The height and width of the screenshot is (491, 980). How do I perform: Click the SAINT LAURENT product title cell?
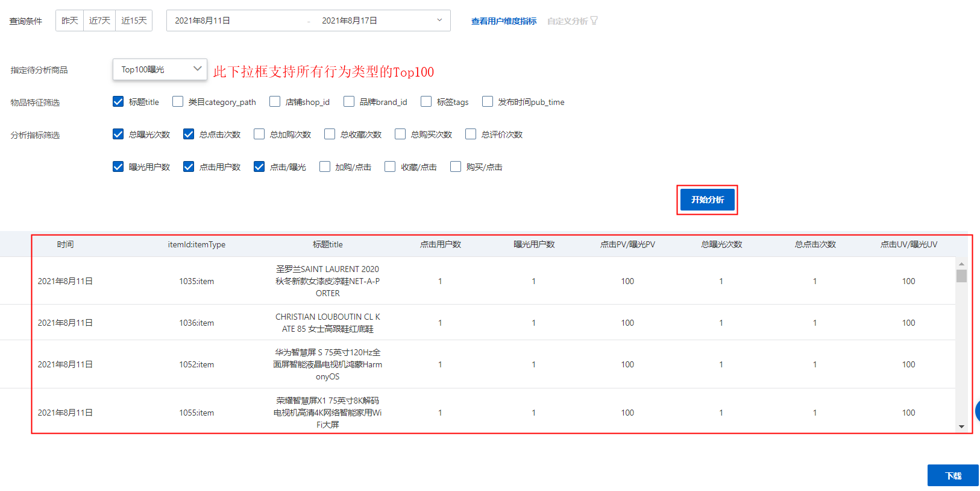click(328, 281)
